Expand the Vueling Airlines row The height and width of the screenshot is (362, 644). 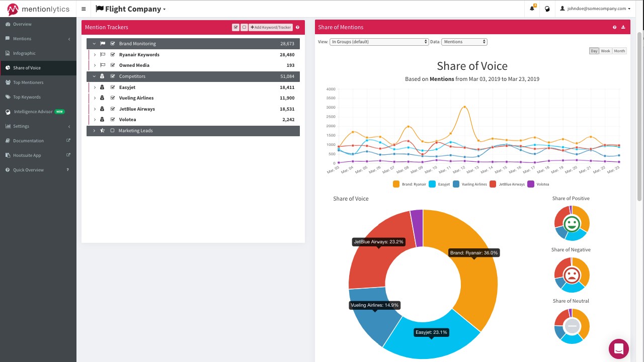[95, 98]
